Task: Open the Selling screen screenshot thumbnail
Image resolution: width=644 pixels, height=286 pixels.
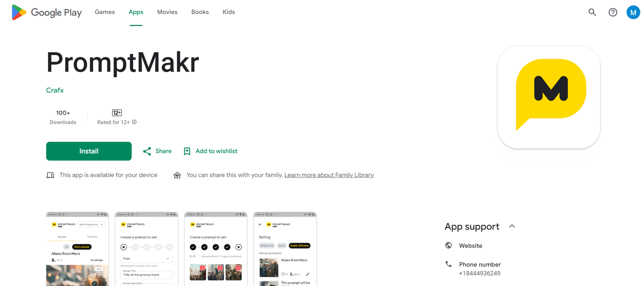Action: point(285,249)
